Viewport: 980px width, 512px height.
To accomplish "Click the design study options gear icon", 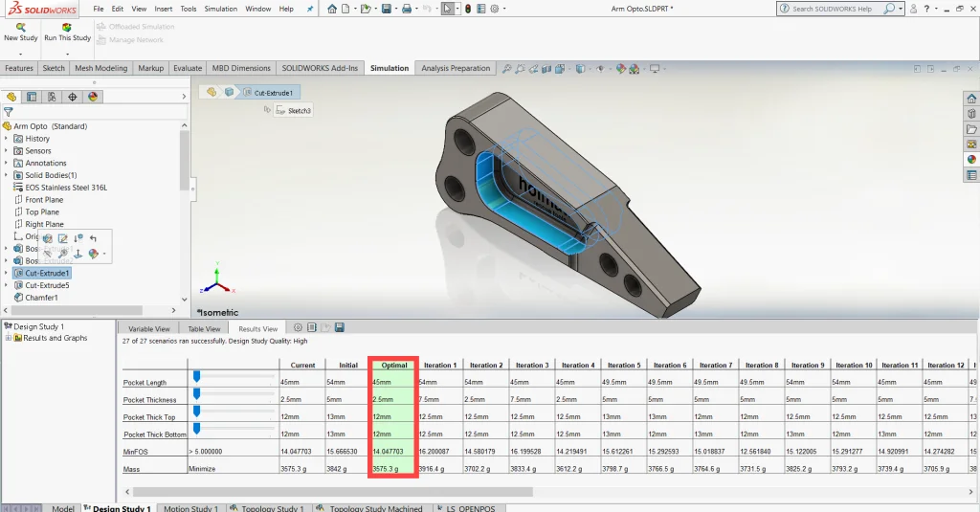I will [x=298, y=327].
